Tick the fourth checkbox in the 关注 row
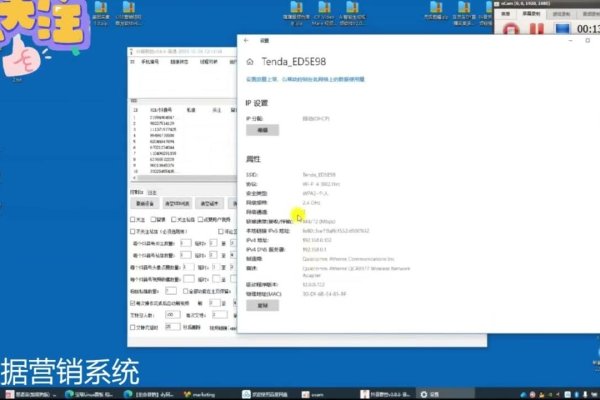Screen dimensions: 600x400 (200, 219)
